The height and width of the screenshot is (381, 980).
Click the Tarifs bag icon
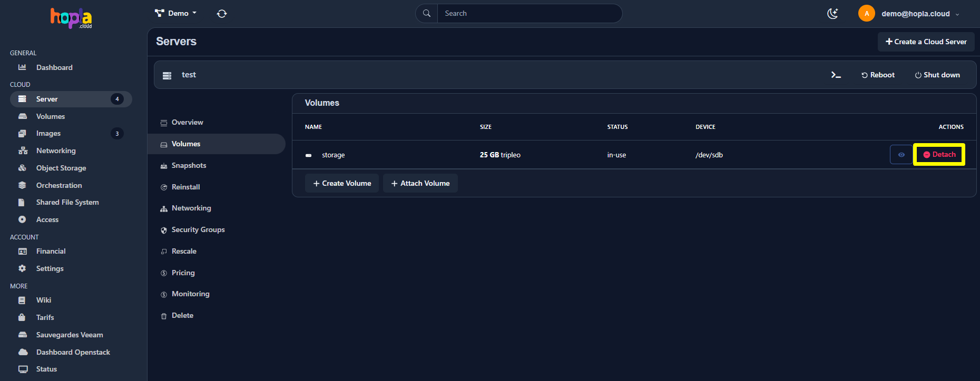pyautogui.click(x=22, y=317)
